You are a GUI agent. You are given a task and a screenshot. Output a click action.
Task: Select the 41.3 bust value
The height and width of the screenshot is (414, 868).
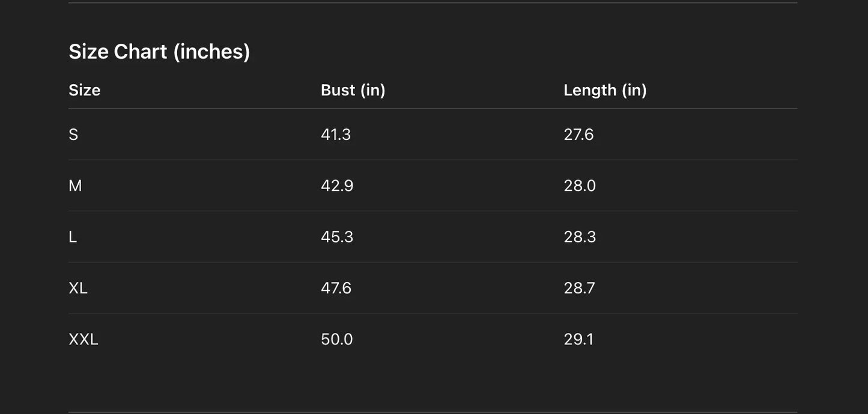(336, 134)
